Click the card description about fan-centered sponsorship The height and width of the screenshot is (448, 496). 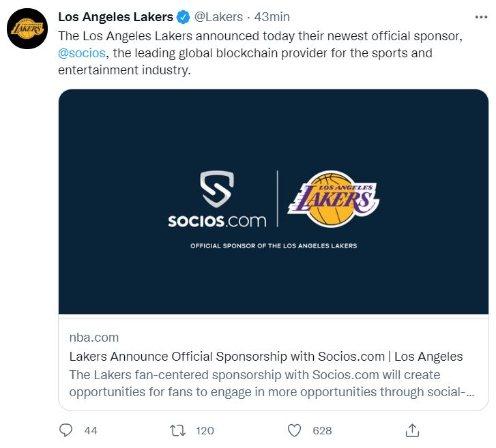point(272,383)
